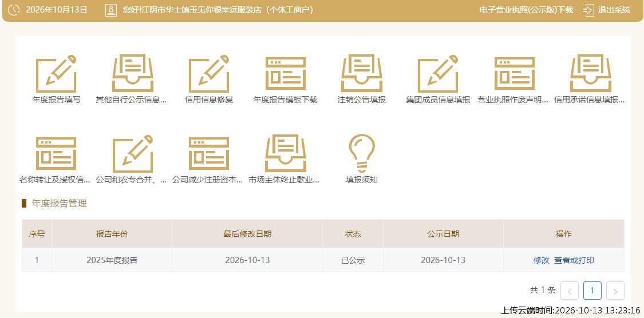Click the user profile icon in header
Image resolution: width=644 pixels, height=318 pixels.
coord(111,10)
